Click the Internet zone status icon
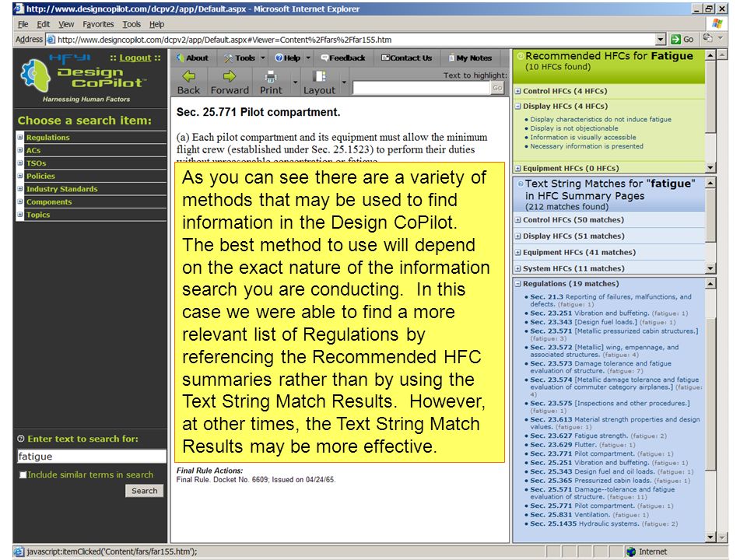Image resolution: width=747 pixels, height=560 pixels. point(631,551)
